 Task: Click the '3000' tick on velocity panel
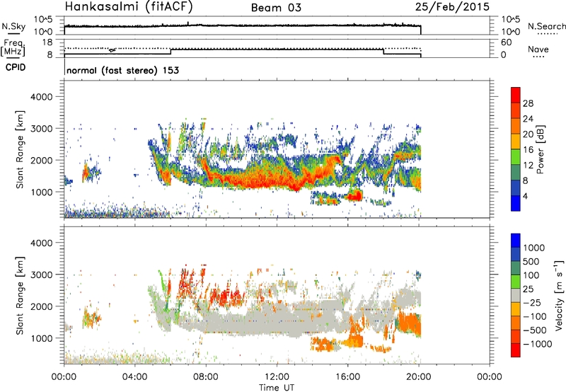[x=41, y=275]
